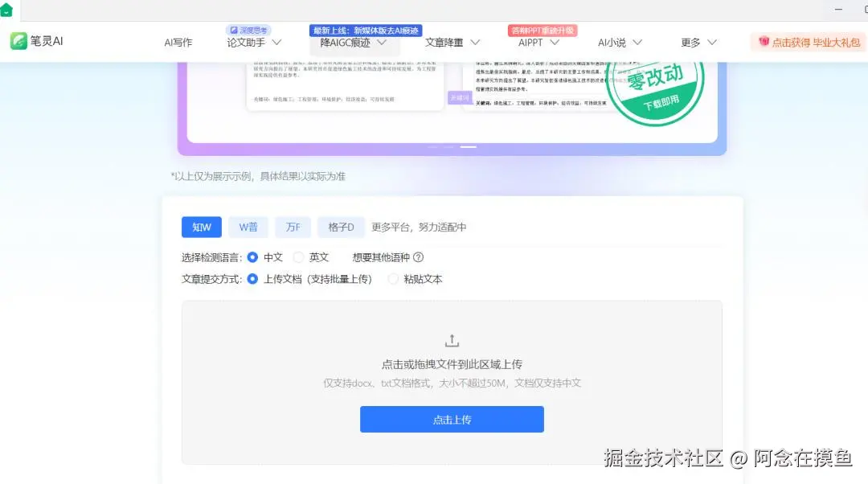
Task: Click the green home icon in title bar
Action: pos(6,10)
